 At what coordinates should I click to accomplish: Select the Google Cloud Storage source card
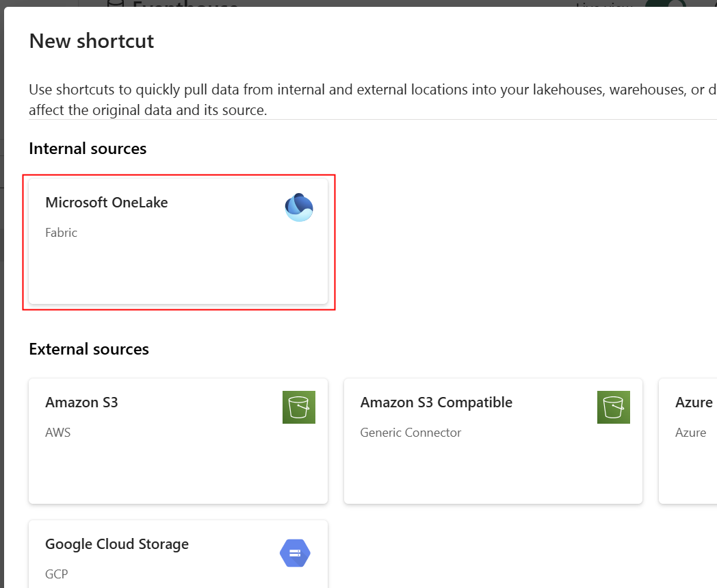[x=178, y=553]
